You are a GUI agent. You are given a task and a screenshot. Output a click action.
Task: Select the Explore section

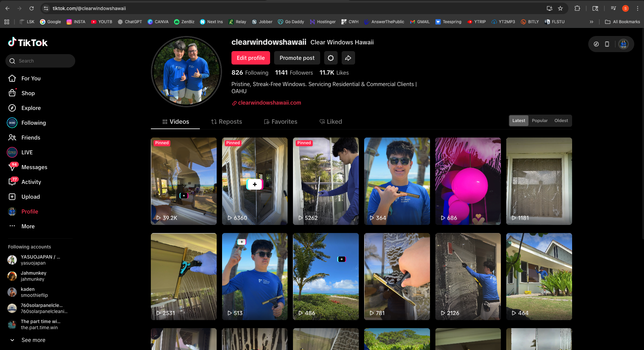point(31,108)
